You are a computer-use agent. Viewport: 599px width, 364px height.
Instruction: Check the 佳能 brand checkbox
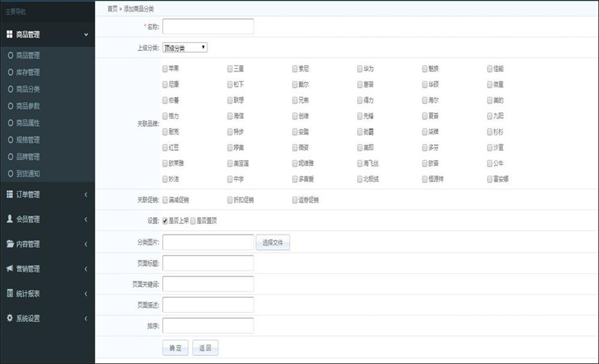(490, 69)
